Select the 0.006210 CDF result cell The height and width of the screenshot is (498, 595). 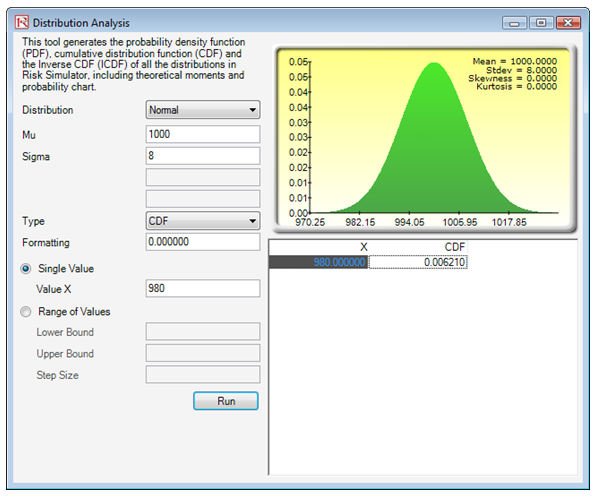pos(418,262)
